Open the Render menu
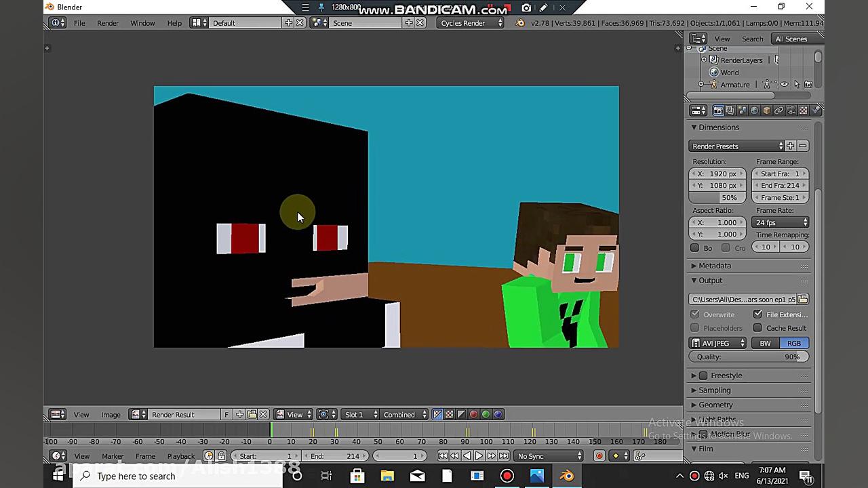Image resolution: width=868 pixels, height=488 pixels. pos(108,23)
